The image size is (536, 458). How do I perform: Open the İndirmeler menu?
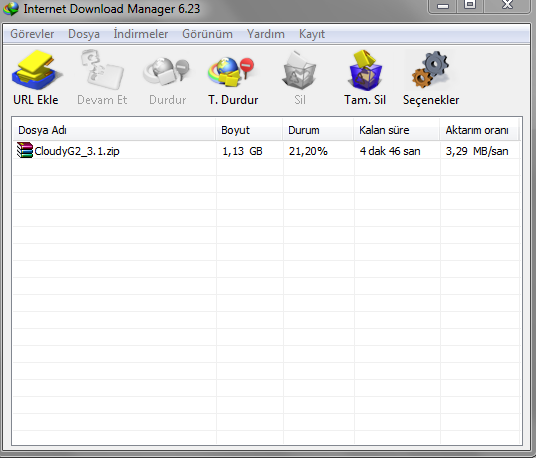(140, 34)
